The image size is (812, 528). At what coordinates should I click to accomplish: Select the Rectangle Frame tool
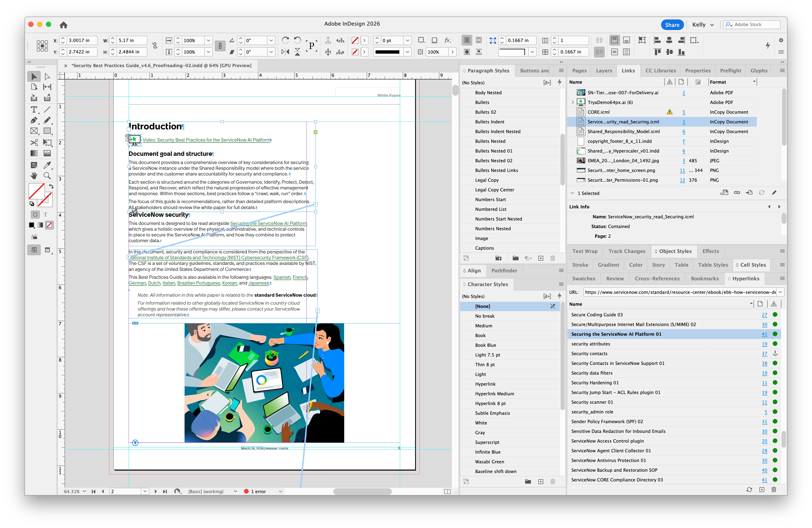(x=34, y=131)
